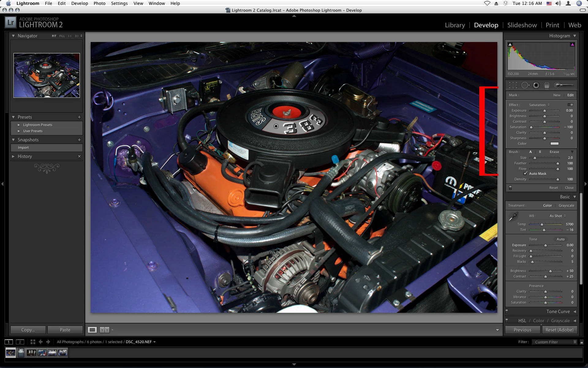Screen dimensions: 588x368
Task: Select the Crop Overlay tool
Action: point(513,85)
